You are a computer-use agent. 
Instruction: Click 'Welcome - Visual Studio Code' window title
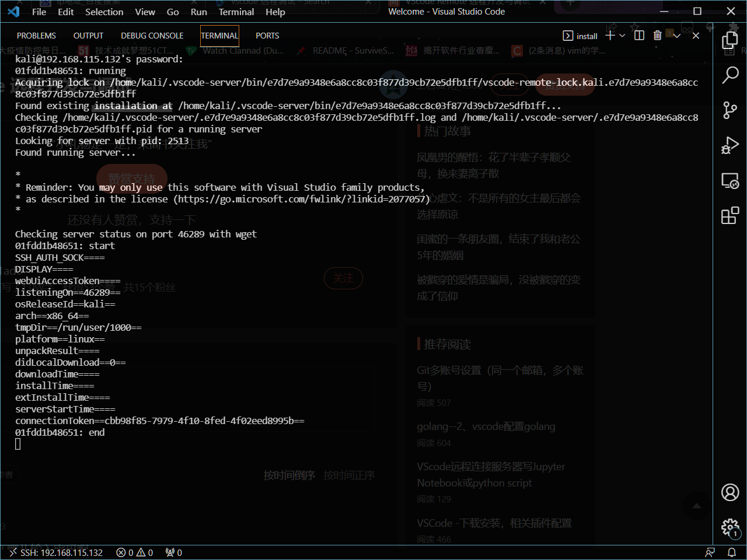[x=446, y=12]
